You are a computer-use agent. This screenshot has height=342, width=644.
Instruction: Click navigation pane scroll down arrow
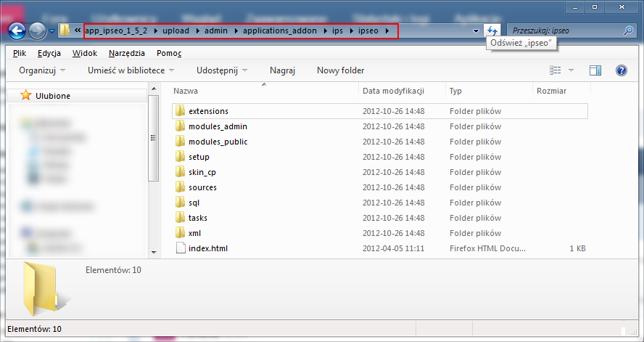[x=154, y=252]
